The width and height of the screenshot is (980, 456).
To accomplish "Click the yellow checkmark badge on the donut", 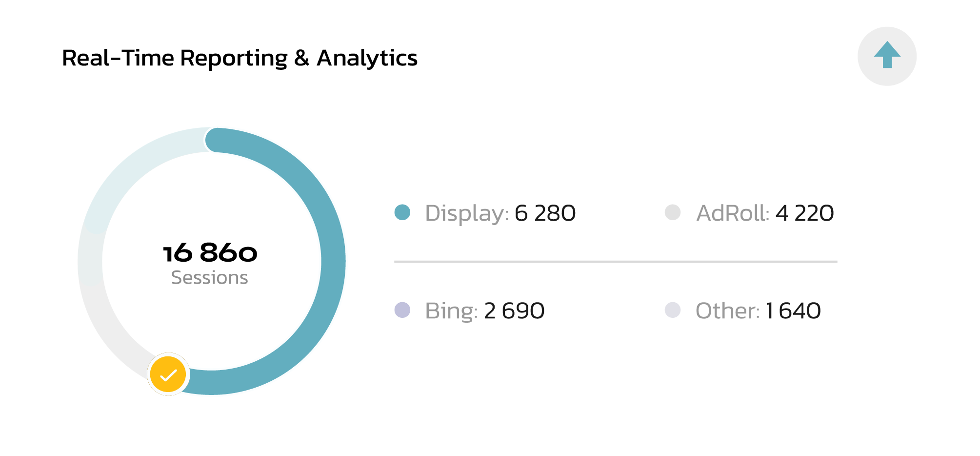I will tap(168, 374).
